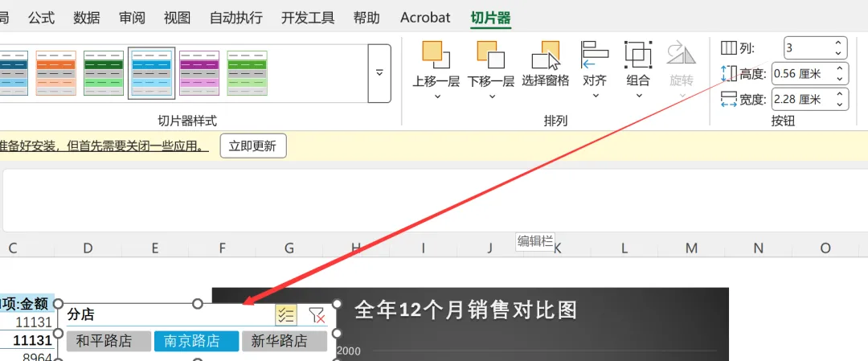Viewport: 868px width, 361px height.
Task: Select 南京路店 in the slicer
Action: click(196, 341)
